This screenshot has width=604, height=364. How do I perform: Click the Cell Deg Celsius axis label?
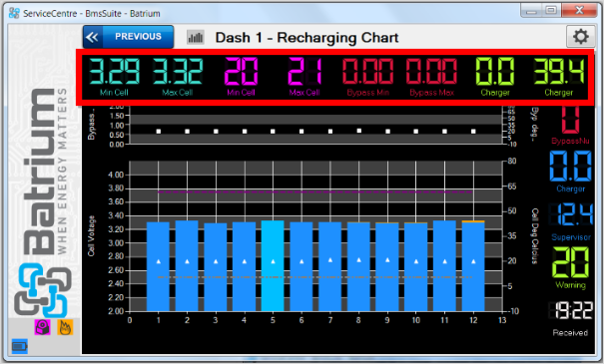pos(535,236)
